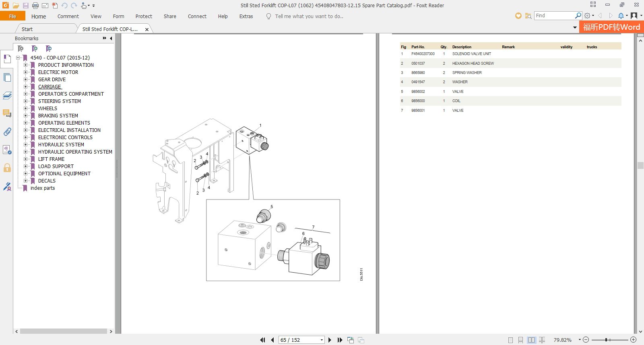The height and width of the screenshot is (345, 644).
Task: Click the go-to bookmark destination icon
Action: pos(49,49)
